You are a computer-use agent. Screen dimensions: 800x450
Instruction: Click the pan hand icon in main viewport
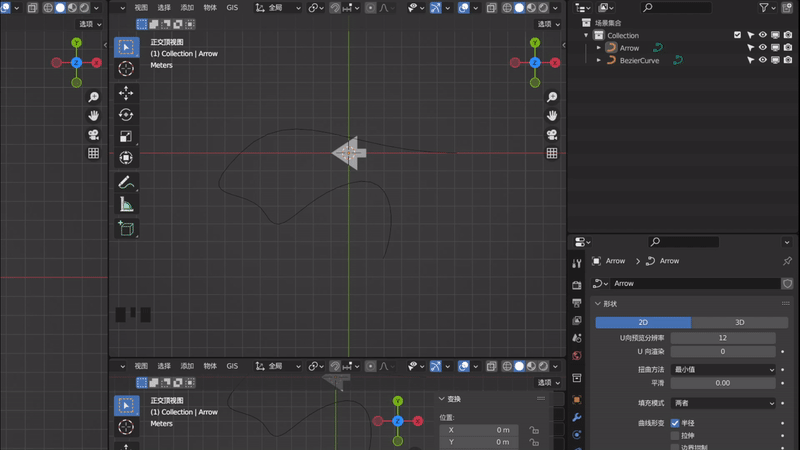(552, 116)
